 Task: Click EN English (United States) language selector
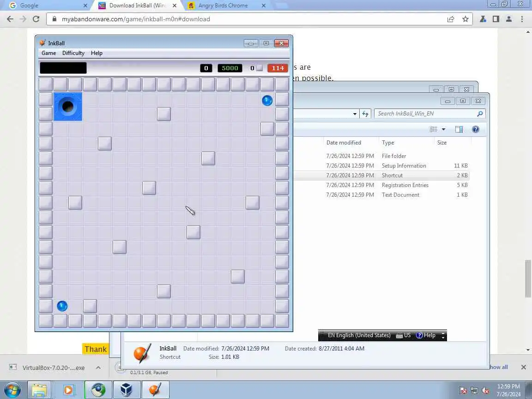tap(359, 335)
